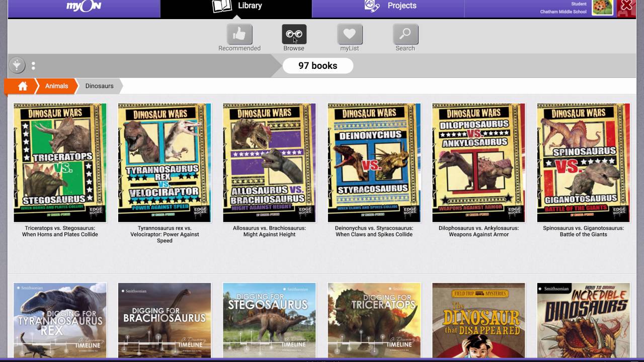Select the Animals breadcrumb
This screenshot has height=362, width=644.
point(56,86)
